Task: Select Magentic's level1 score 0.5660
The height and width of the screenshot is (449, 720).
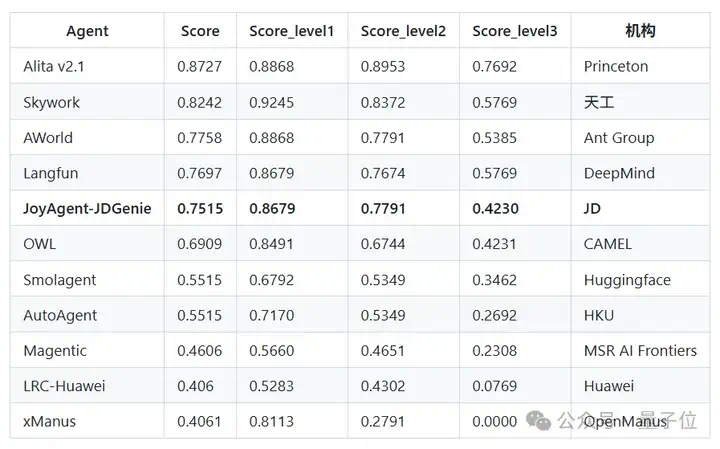Action: click(x=271, y=350)
